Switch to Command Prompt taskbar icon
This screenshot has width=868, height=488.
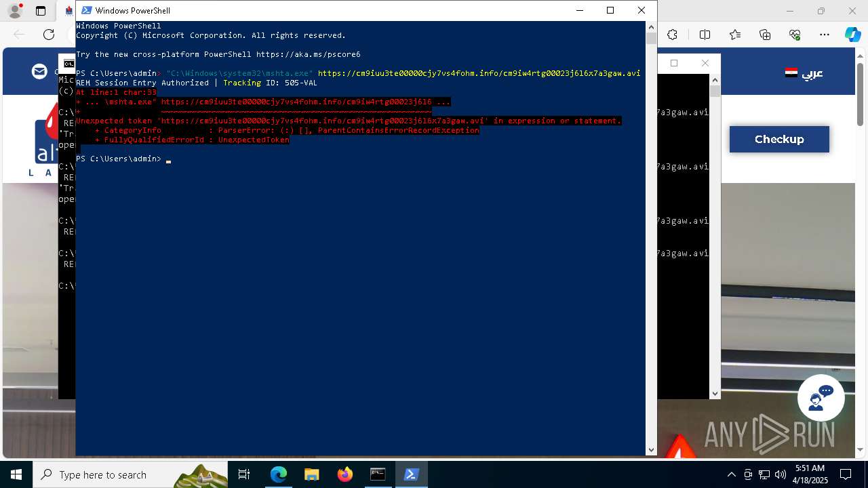[378, 474]
